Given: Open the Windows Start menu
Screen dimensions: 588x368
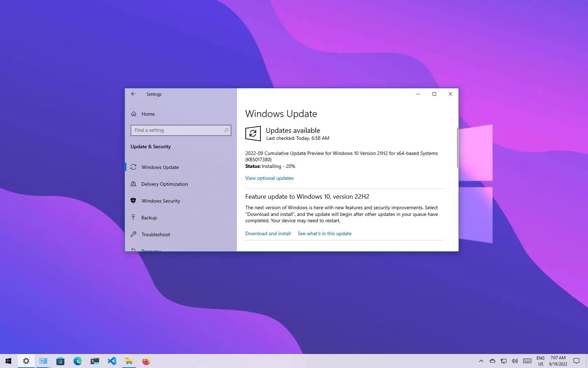Looking at the screenshot, I should (x=8, y=361).
